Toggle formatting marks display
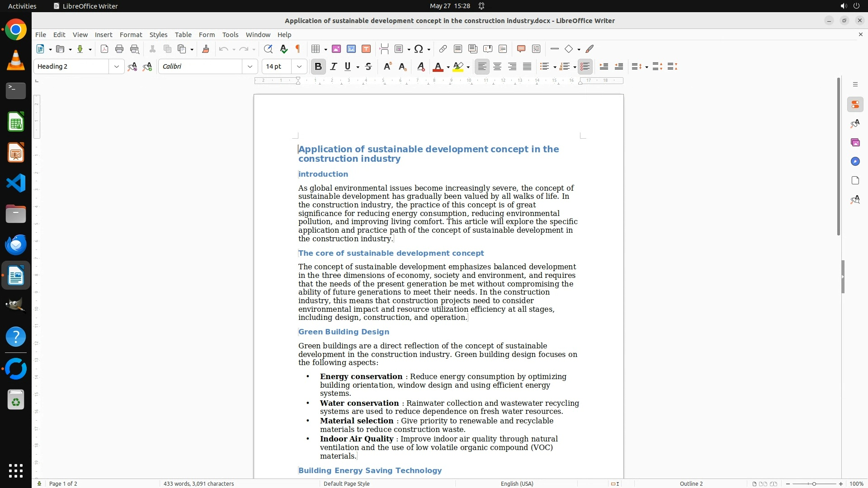This screenshot has height=488, width=868. [298, 49]
